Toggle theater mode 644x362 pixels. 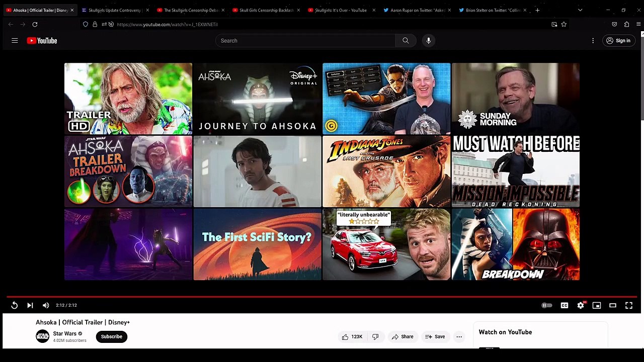613,305
